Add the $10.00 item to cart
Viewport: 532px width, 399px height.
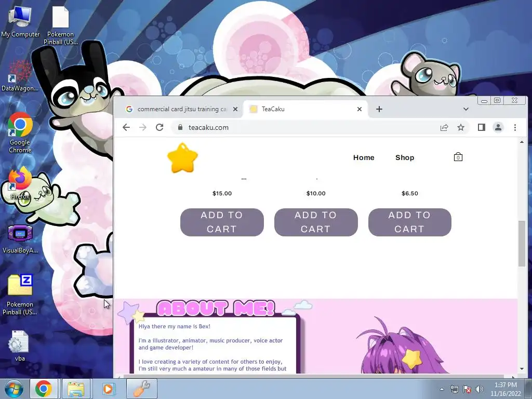(316, 222)
